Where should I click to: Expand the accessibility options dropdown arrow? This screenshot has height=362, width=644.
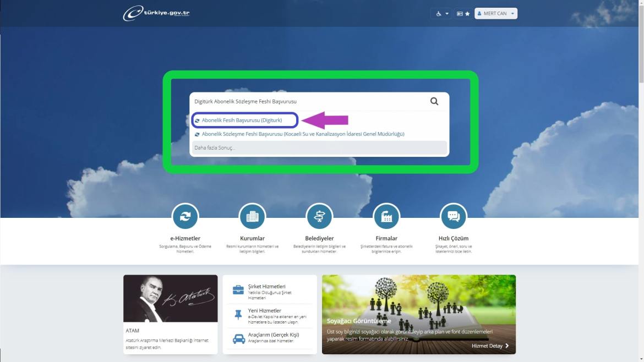[x=446, y=13]
